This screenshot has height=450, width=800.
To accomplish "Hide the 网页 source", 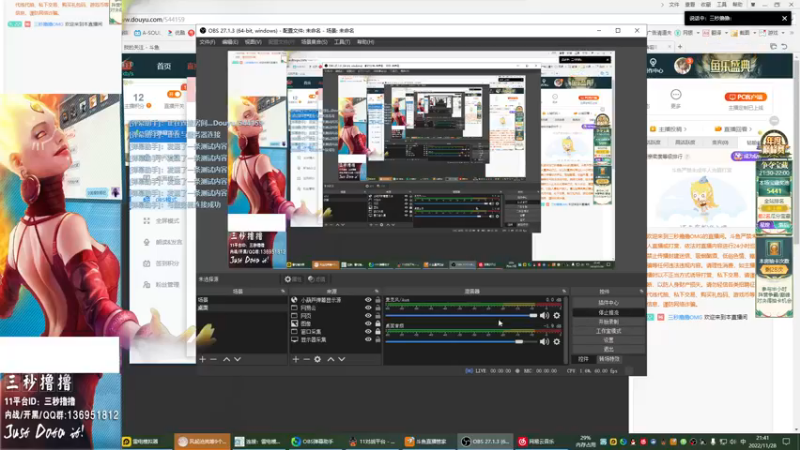I will 368,316.
